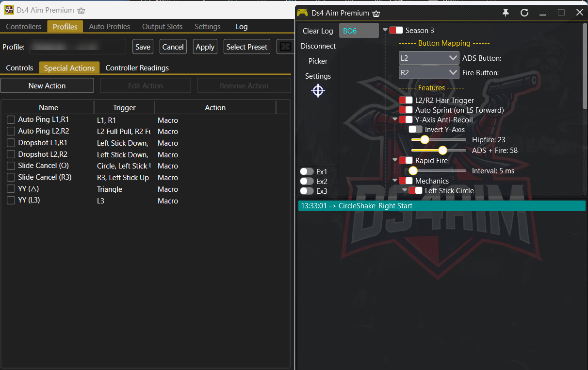Click the crosshair icon in left sidebar
588x370 pixels.
(318, 91)
